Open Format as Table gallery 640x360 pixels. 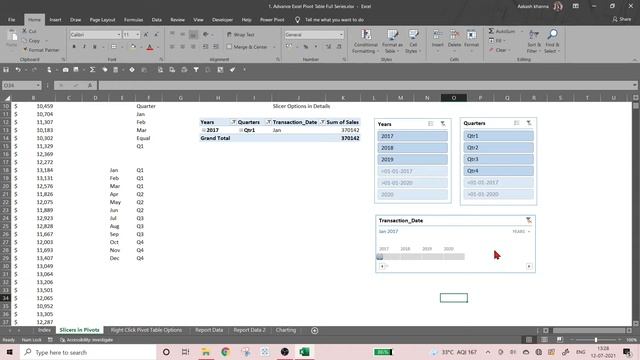pyautogui.click(x=392, y=41)
